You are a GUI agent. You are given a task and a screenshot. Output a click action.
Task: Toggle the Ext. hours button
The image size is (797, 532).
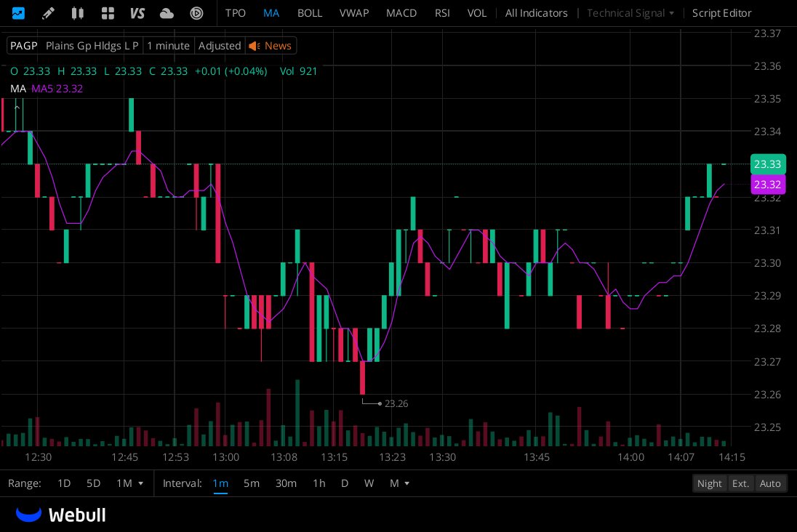(x=740, y=483)
